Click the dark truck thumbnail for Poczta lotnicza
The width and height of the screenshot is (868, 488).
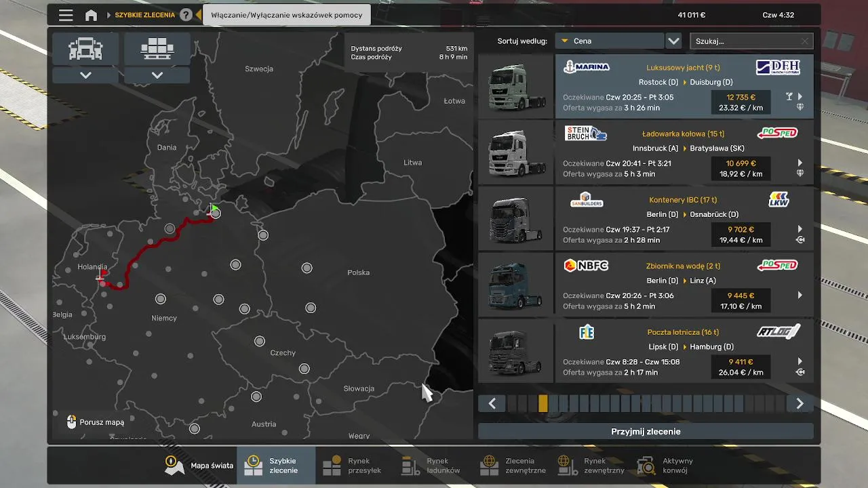pyautogui.click(x=516, y=351)
